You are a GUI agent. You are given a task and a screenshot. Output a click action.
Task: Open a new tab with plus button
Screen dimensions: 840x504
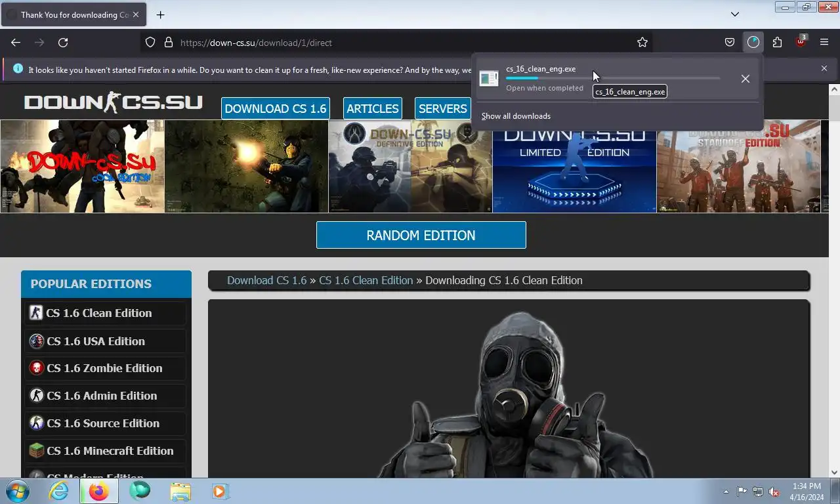click(x=160, y=14)
